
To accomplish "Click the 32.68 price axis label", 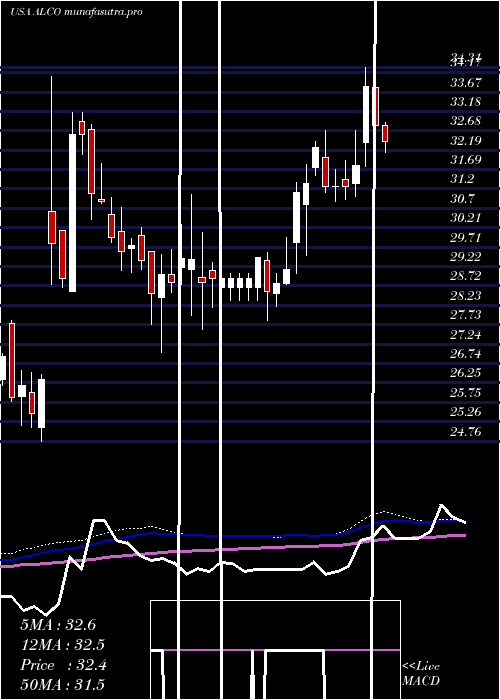I will pos(466,121).
